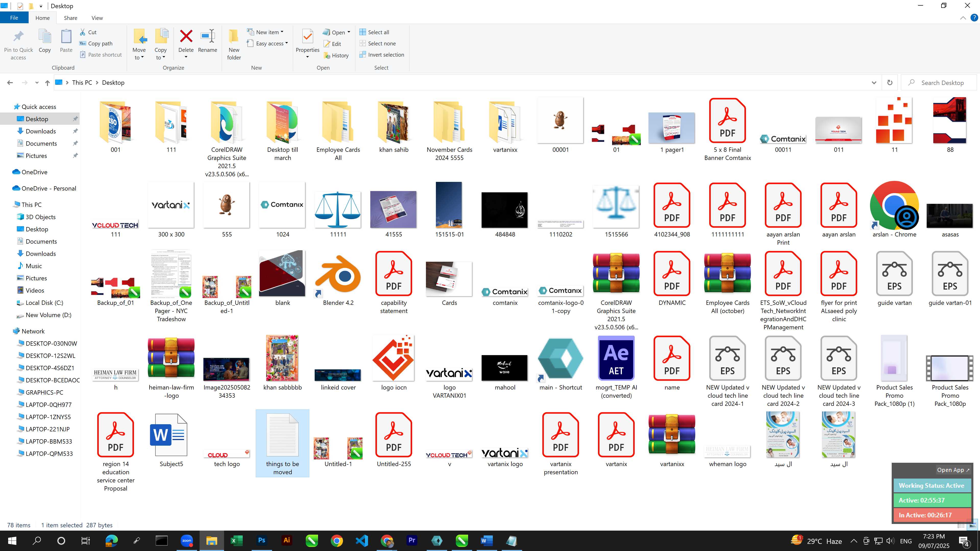Click the Paste ribbon icon

(66, 37)
